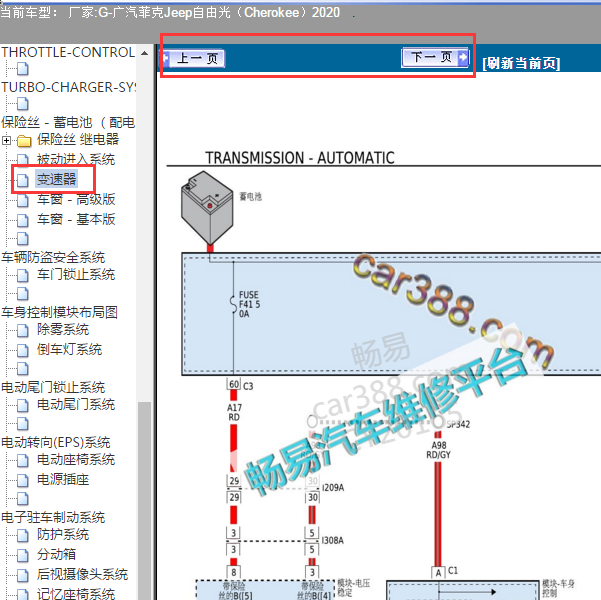601x600 pixels.
Task: Click blank page icon above 电子驻车制动系统
Action: [23, 498]
